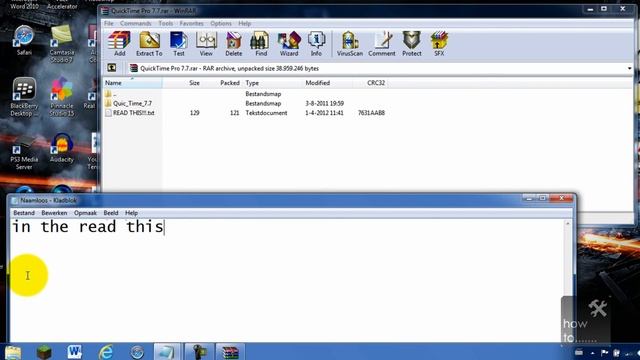Screen dimensions: 640x360
Task: Run the Test archive tool
Action: (178, 44)
